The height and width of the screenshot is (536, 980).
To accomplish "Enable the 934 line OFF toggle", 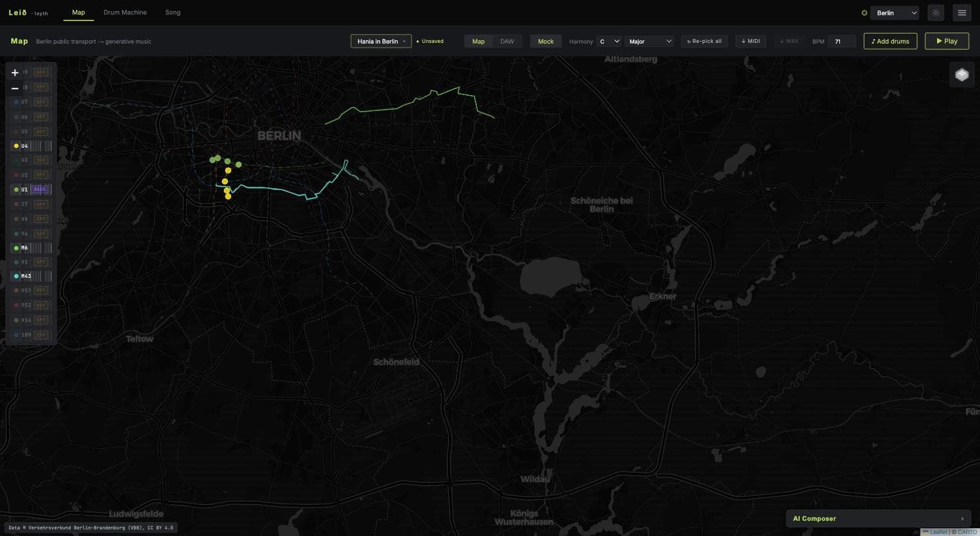I will (41, 320).
